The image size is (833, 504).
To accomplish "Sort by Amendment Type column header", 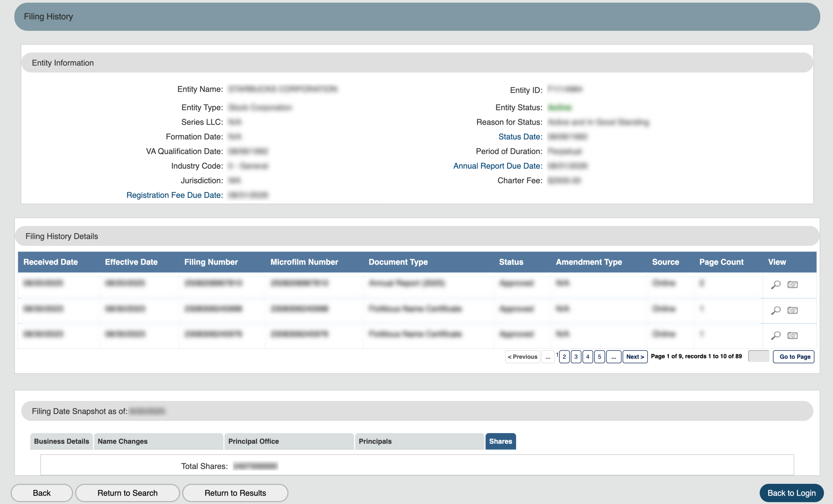I will point(589,262).
